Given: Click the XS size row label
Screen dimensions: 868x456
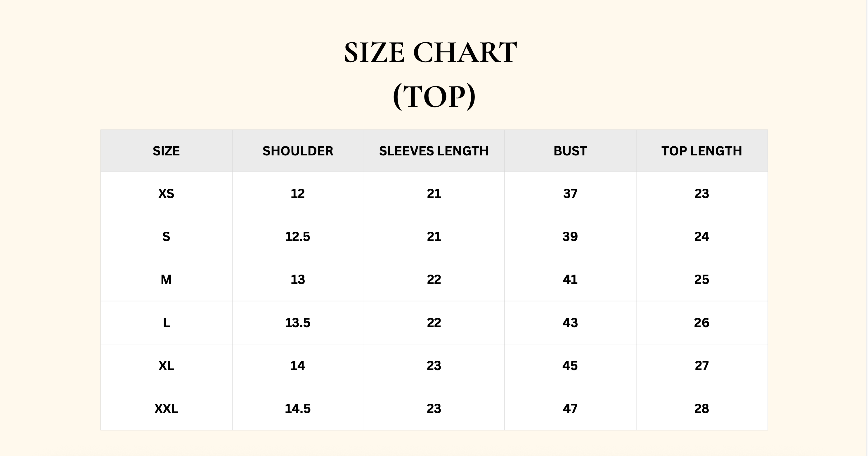Looking at the screenshot, I should 166,193.
